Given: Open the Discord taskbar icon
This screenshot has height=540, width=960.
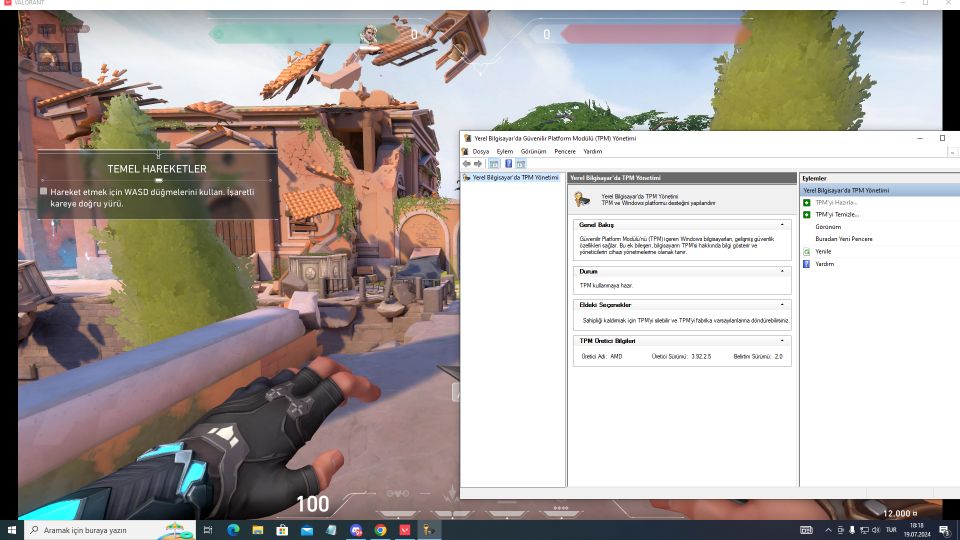Looking at the screenshot, I should (356, 530).
